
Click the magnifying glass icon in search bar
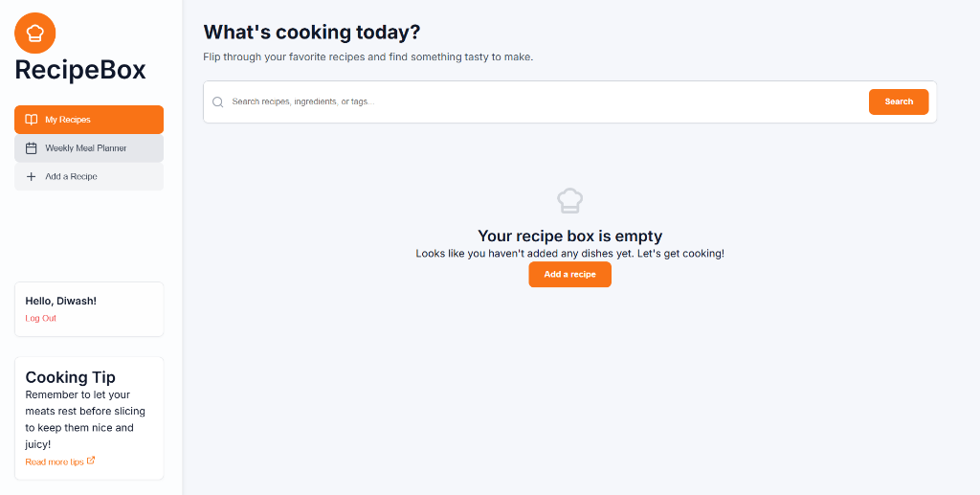pyautogui.click(x=218, y=101)
